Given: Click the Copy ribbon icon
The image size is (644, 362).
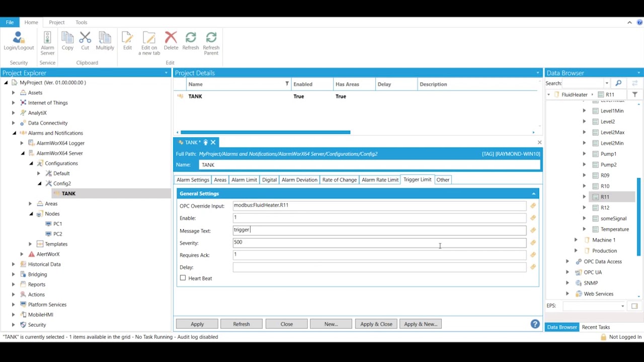Looking at the screenshot, I should click(67, 41).
